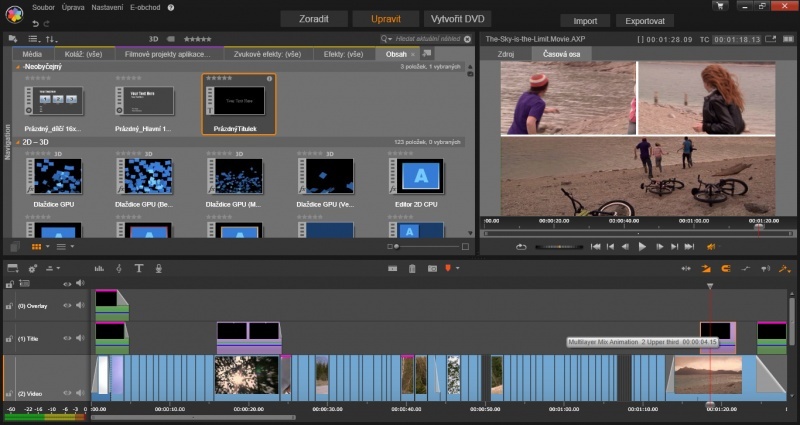This screenshot has height=425, width=800.
Task: Click the Play button in the preview player
Action: (642, 246)
